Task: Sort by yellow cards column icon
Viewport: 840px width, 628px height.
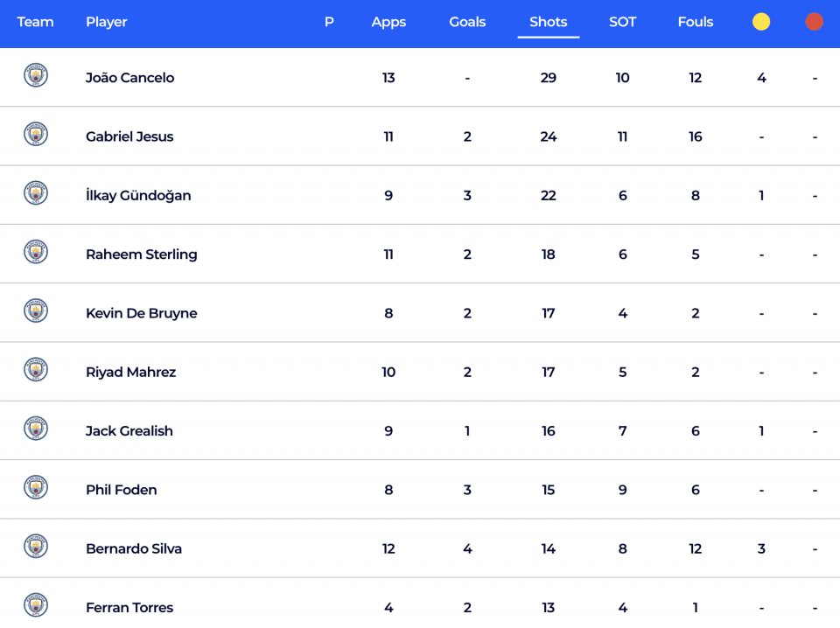Action: click(x=760, y=22)
